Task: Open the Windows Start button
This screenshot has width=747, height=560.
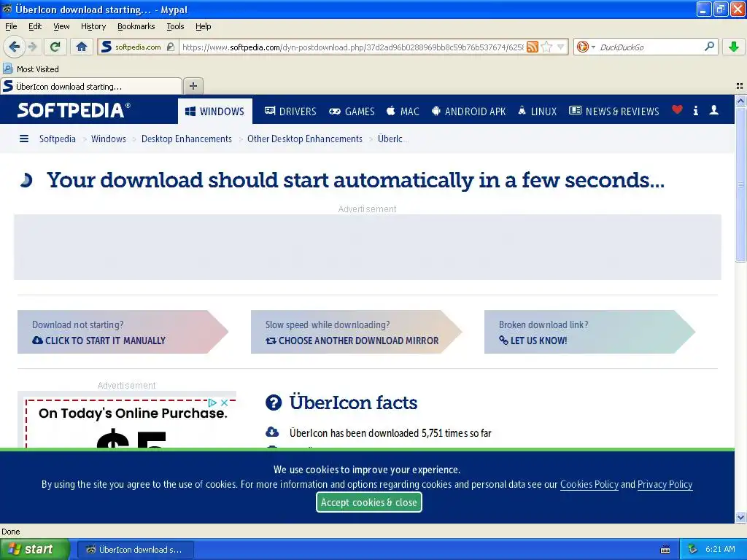Action: (x=34, y=549)
